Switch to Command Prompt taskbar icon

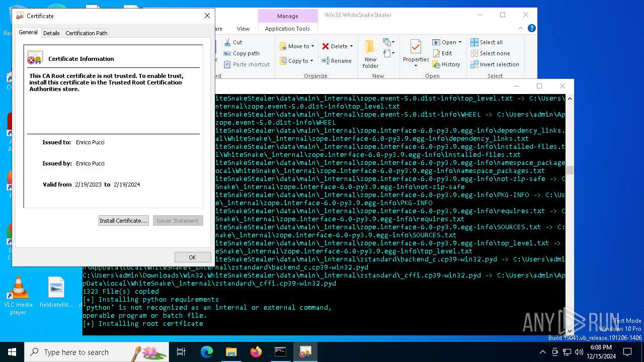click(280, 352)
